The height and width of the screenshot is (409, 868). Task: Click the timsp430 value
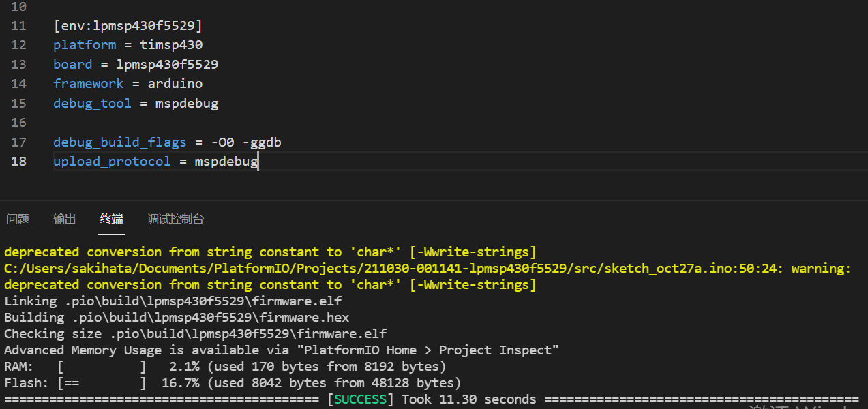[171, 45]
